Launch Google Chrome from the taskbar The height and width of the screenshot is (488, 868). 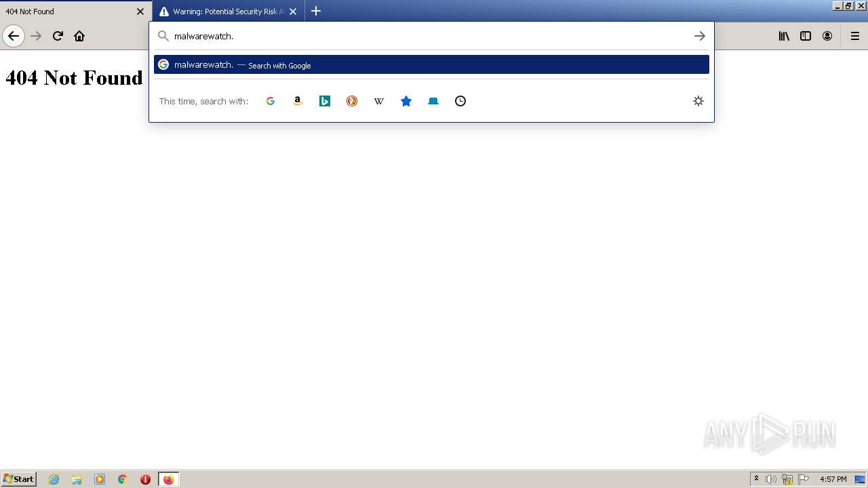tap(123, 479)
